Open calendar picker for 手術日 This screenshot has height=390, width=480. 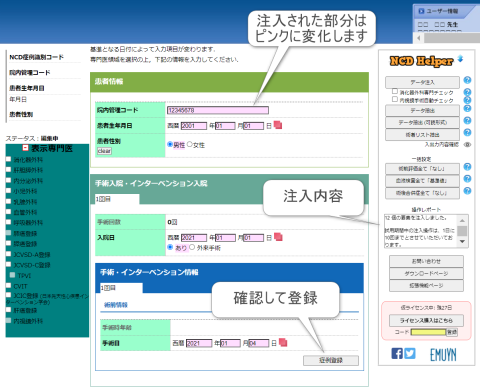pyautogui.click(x=283, y=342)
